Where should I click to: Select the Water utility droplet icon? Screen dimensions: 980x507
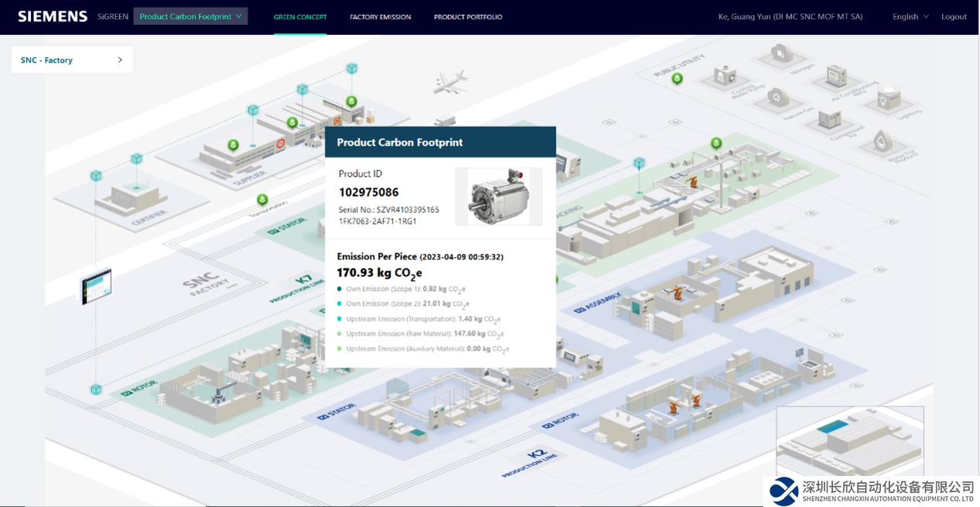(x=882, y=141)
